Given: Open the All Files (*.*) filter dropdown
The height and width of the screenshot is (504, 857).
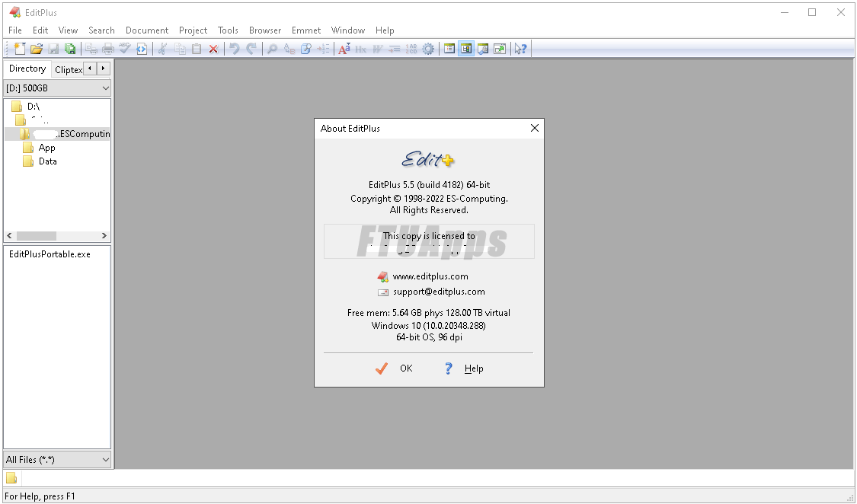Looking at the screenshot, I should tap(57, 459).
